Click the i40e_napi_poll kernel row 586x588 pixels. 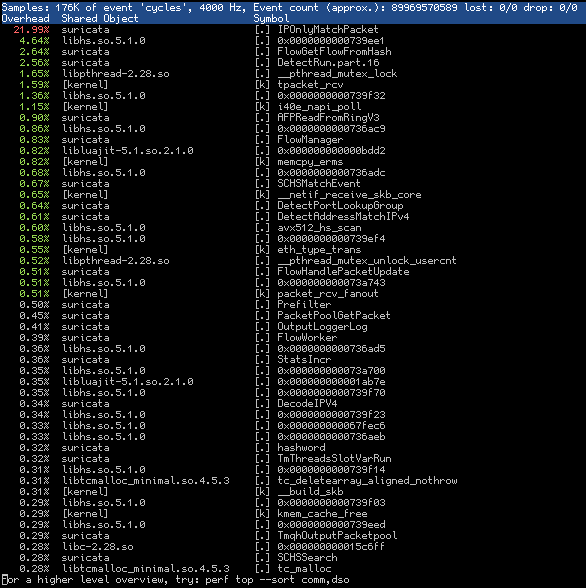pyautogui.click(x=293, y=106)
